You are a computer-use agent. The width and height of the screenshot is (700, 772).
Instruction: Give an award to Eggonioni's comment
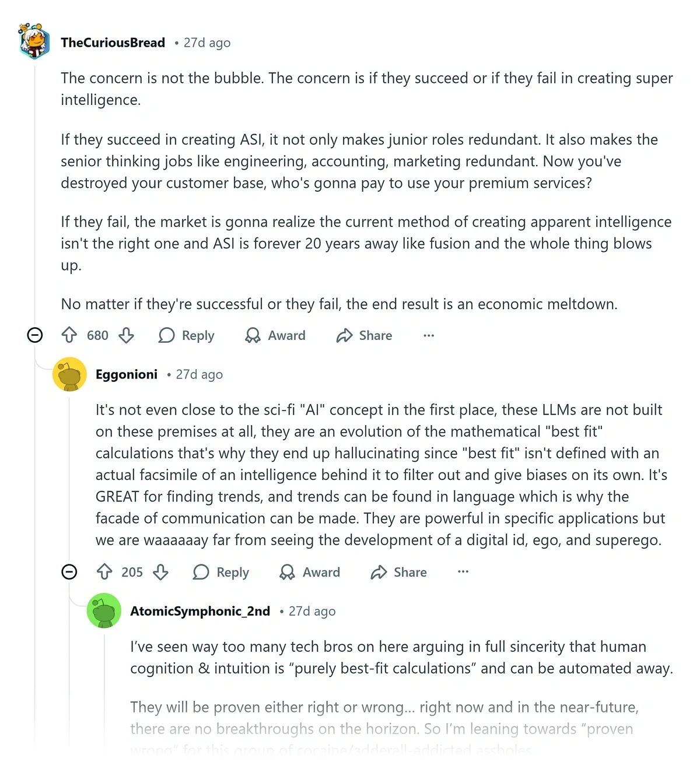[x=309, y=572]
